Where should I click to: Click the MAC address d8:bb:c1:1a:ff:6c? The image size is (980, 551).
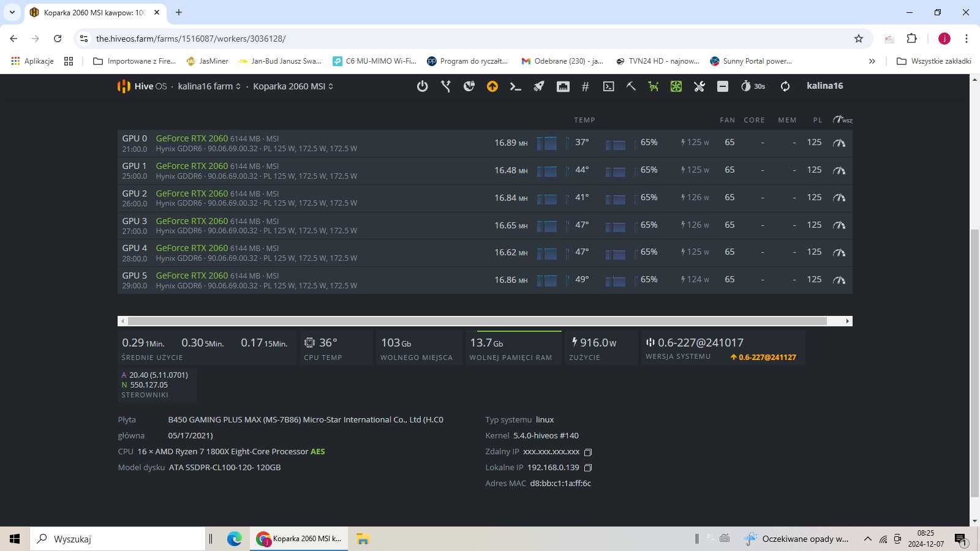[560, 483]
